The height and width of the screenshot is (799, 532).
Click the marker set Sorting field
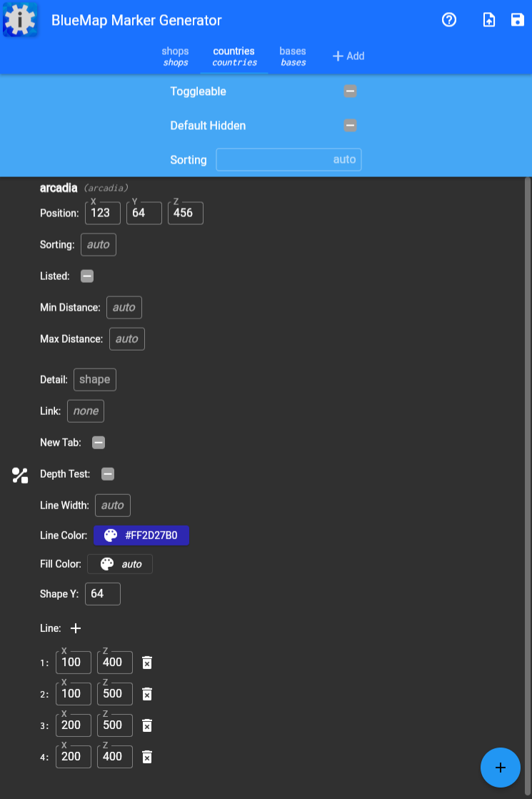[288, 160]
